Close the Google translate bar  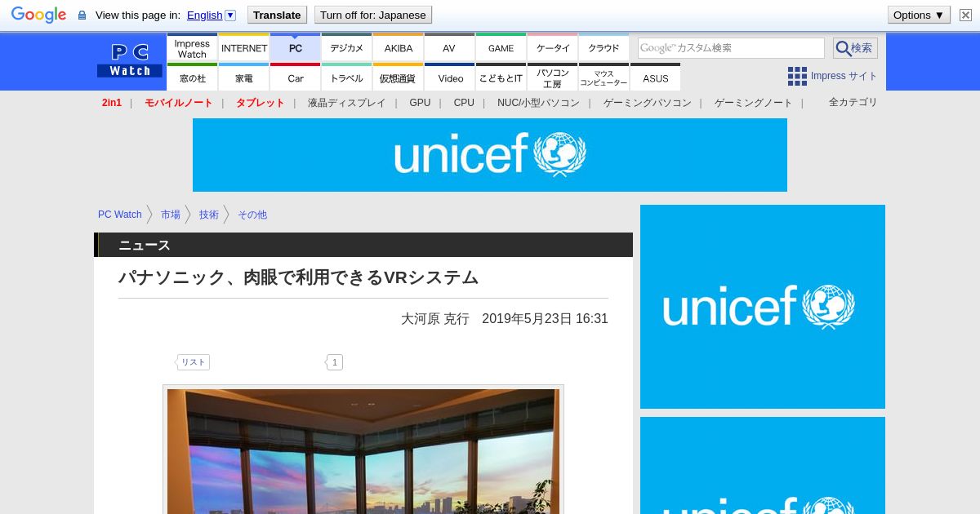pos(965,15)
